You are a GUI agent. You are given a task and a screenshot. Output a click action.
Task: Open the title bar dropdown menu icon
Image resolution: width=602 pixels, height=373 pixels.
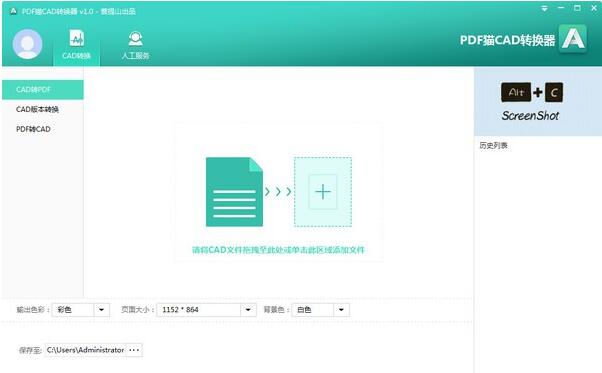[x=544, y=8]
